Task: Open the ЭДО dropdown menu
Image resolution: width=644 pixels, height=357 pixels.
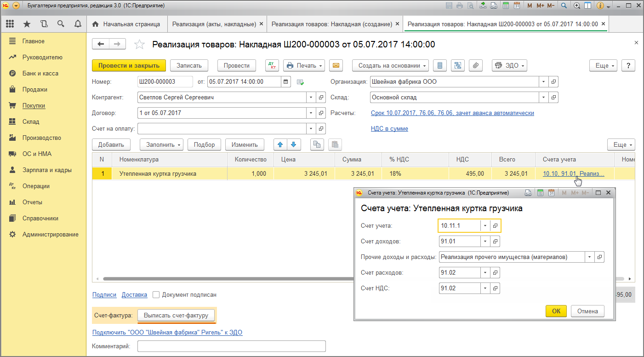Action: tap(509, 66)
